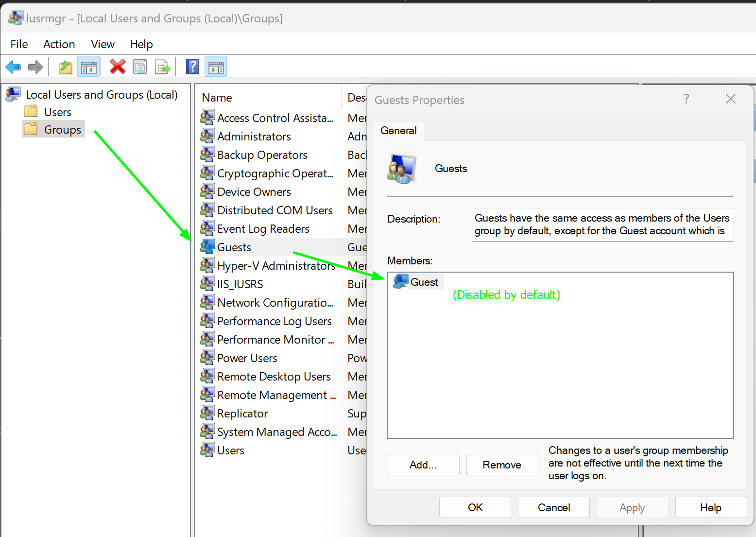Viewport: 756px width, 537px height.
Task: Open the Properties toolbar icon
Action: coord(140,67)
